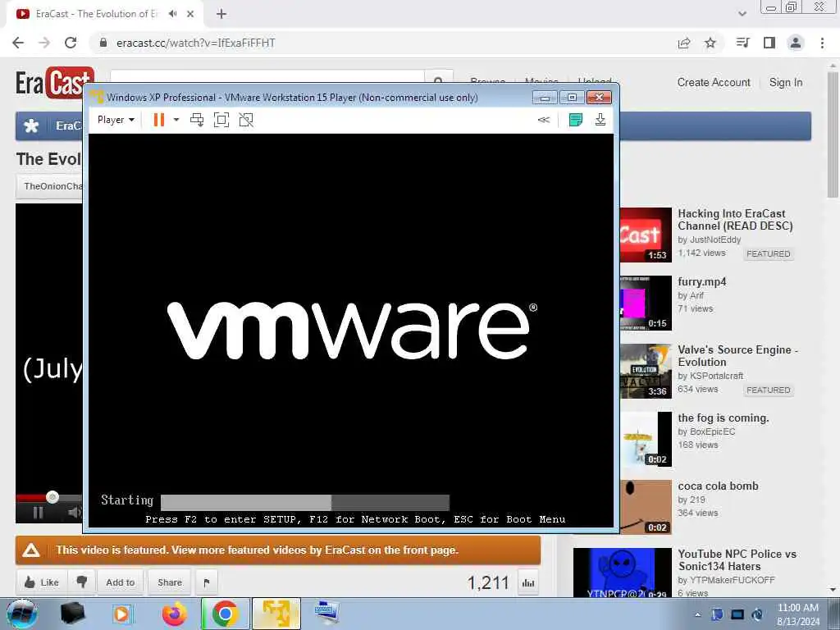This screenshot has width=840, height=630.
Task: Open the VMware notes message log icon
Action: [x=575, y=120]
